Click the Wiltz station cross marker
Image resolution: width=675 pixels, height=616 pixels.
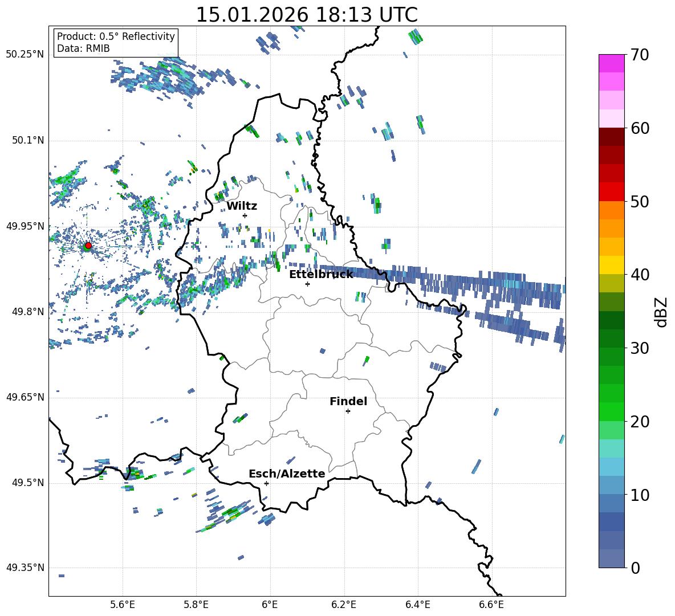click(245, 215)
